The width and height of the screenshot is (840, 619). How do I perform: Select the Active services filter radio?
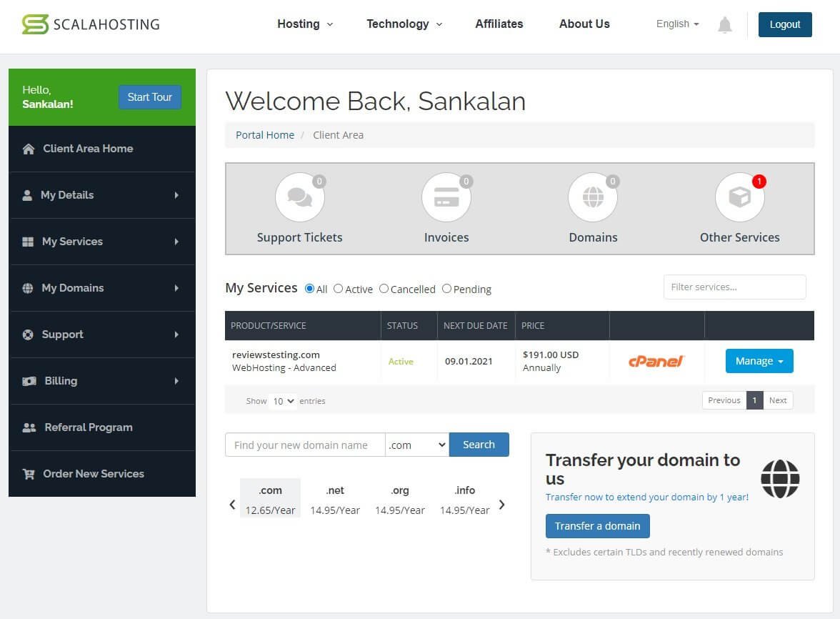pyautogui.click(x=338, y=288)
